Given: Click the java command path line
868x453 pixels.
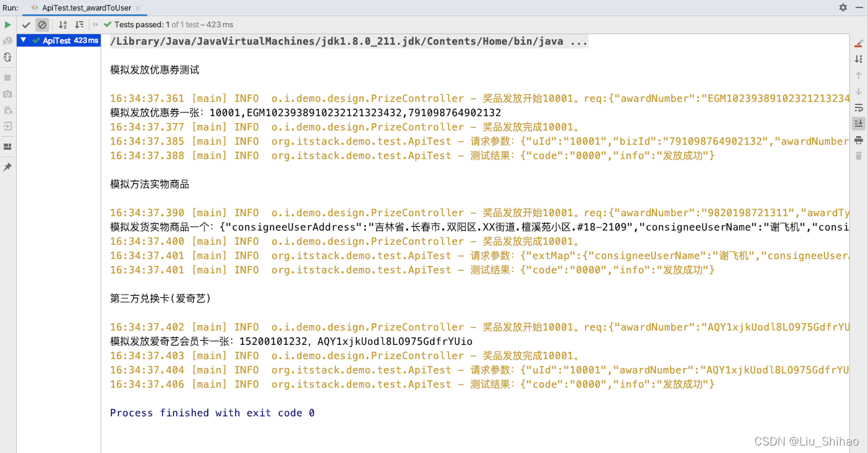Looking at the screenshot, I should 349,42.
